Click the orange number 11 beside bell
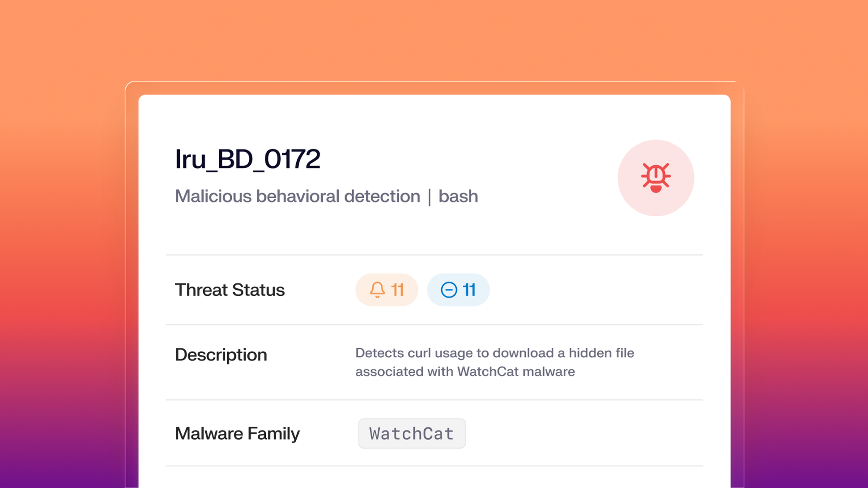This screenshot has height=488, width=868. coord(397,290)
